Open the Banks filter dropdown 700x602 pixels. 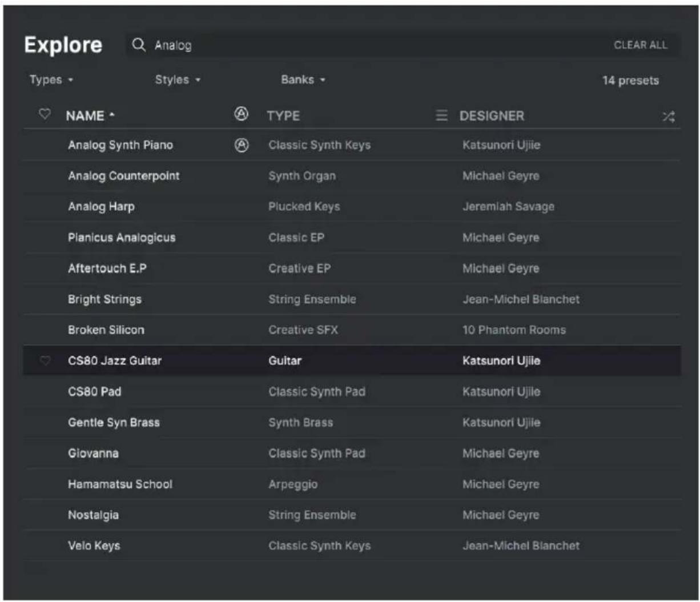(303, 80)
